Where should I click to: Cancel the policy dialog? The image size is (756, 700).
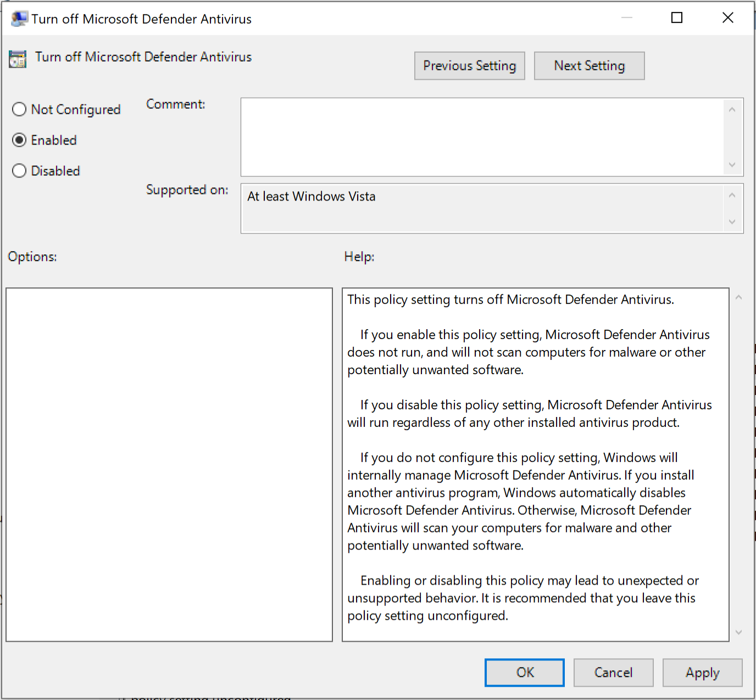614,673
